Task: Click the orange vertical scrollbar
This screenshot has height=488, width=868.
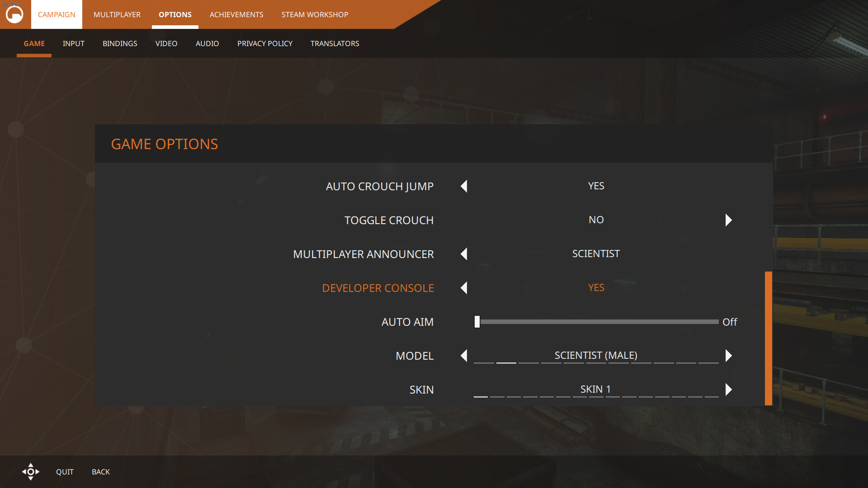Action: [x=768, y=338]
